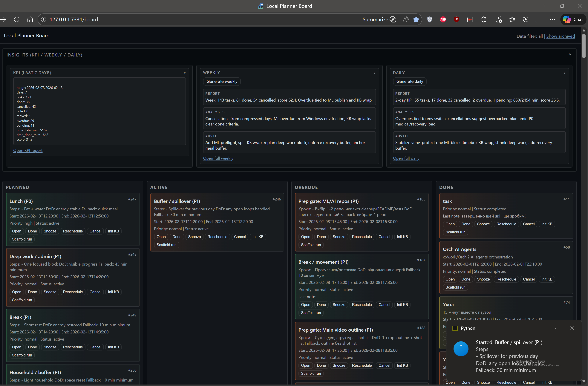Open the browser settings menu
Image resolution: width=588 pixels, height=386 pixels.
pyautogui.click(x=552, y=19)
